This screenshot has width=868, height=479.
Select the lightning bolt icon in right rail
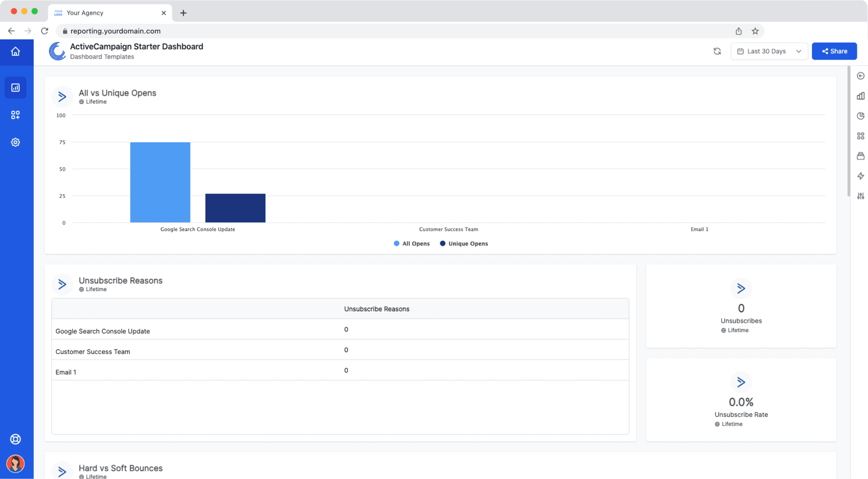click(861, 176)
